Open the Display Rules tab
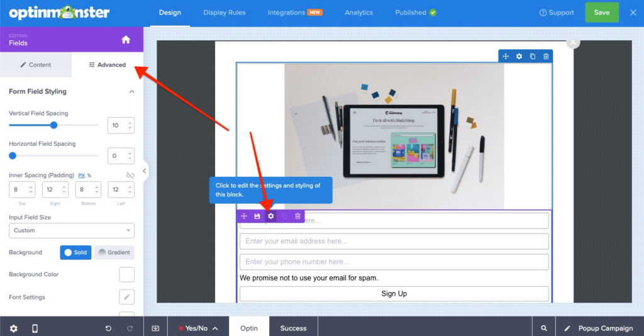 tap(225, 13)
